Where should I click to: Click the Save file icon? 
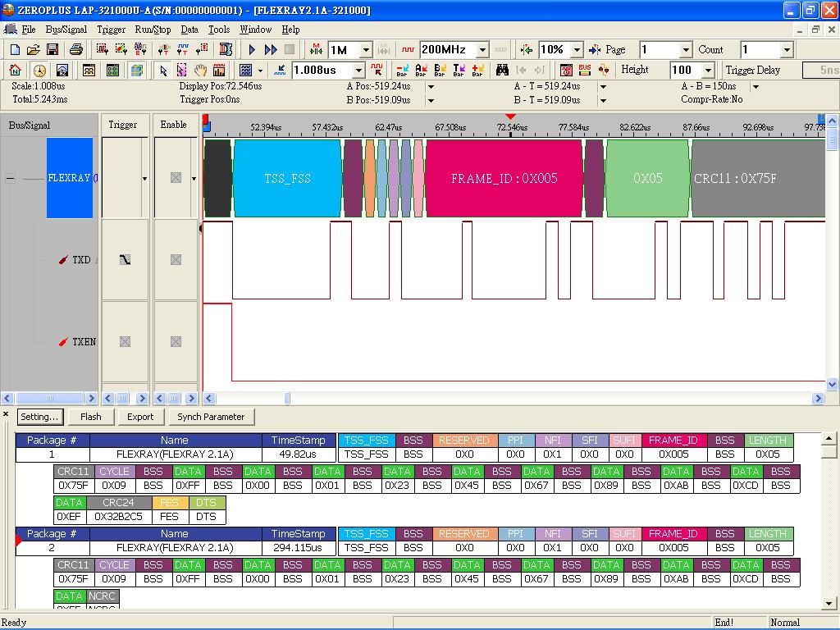pyautogui.click(x=52, y=50)
